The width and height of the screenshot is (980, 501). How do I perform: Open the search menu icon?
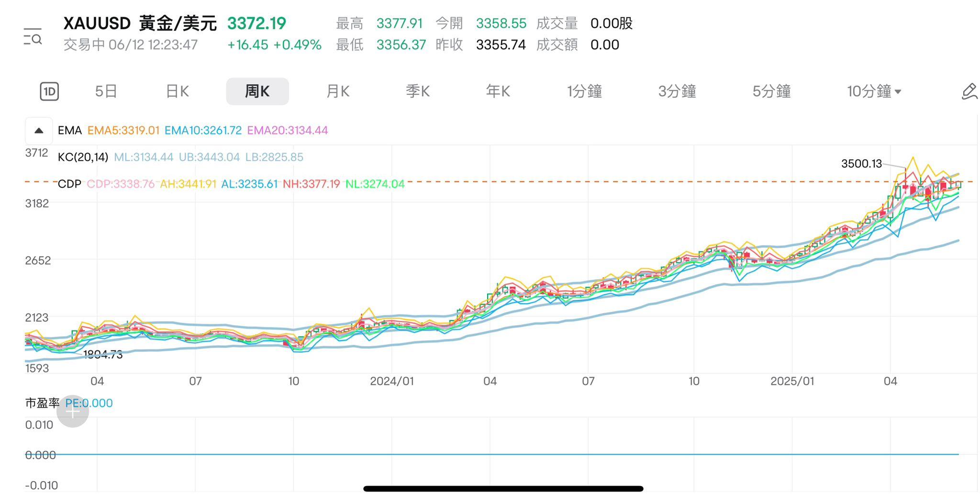[x=33, y=37]
